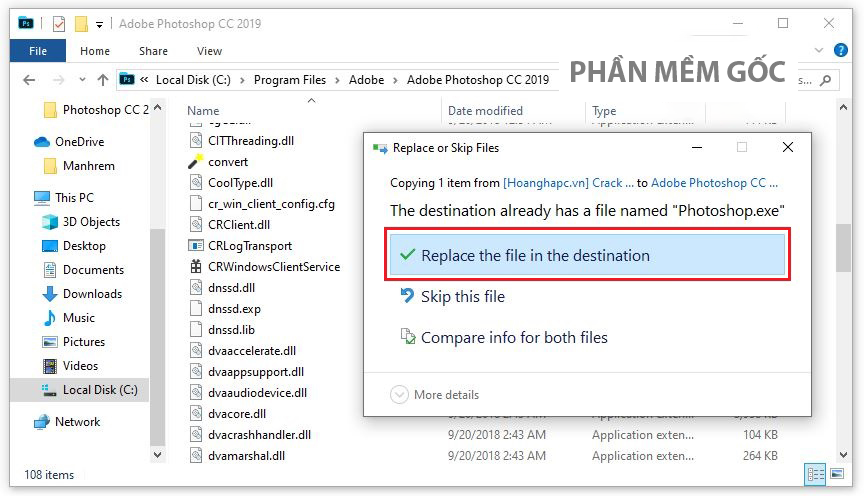The image size is (864, 496).
Task: Select the Network icon in navigation pane
Action: [x=42, y=422]
